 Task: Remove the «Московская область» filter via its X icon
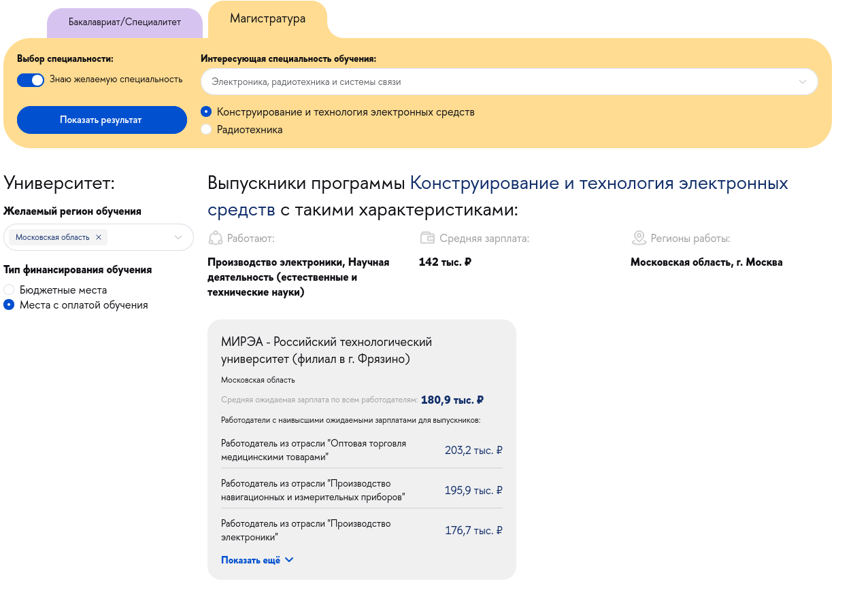click(x=99, y=237)
